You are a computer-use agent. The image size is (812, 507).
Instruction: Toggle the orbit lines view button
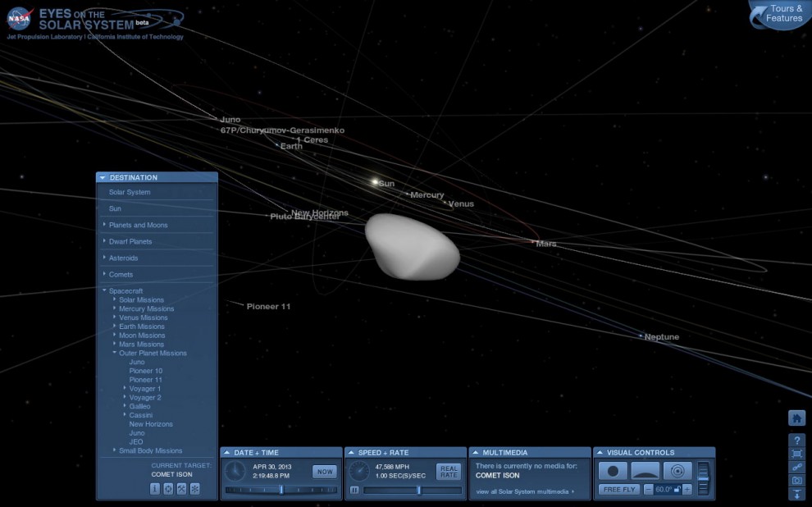677,471
